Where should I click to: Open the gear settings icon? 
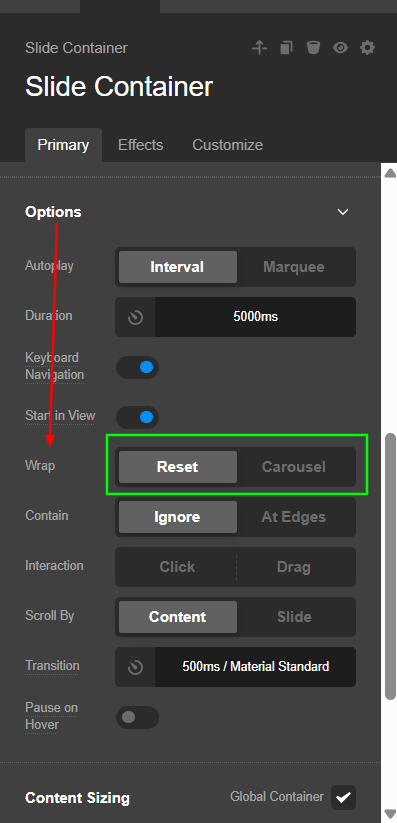368,48
